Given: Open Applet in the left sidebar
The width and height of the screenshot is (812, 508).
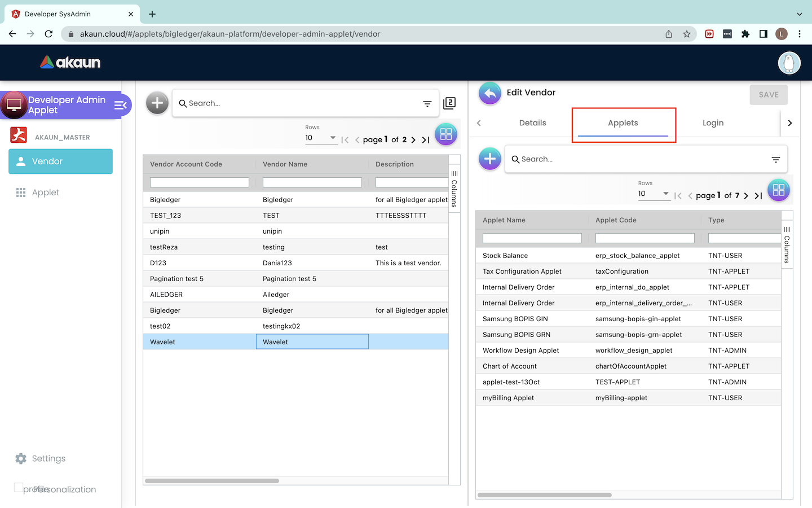Looking at the screenshot, I should coord(46,192).
